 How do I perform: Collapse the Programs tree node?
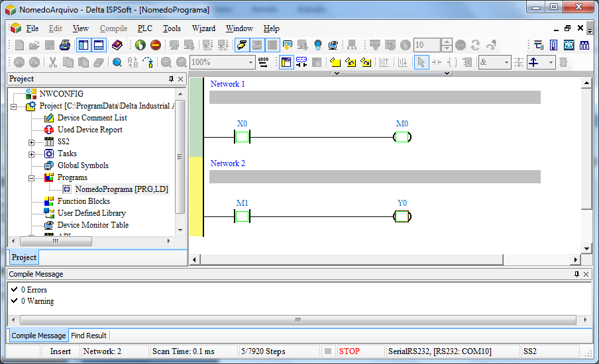click(x=31, y=177)
